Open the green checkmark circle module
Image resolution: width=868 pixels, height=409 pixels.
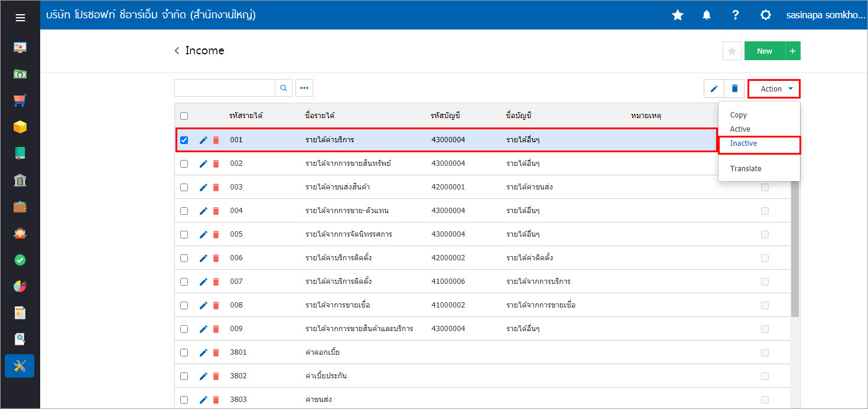click(x=20, y=260)
